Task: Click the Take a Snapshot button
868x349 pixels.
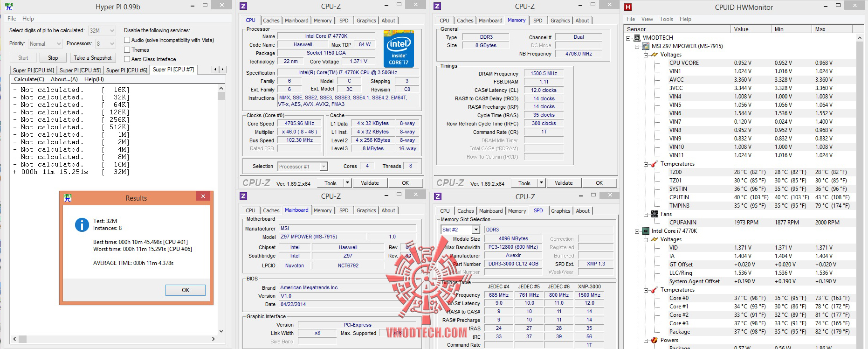Action: (x=92, y=58)
